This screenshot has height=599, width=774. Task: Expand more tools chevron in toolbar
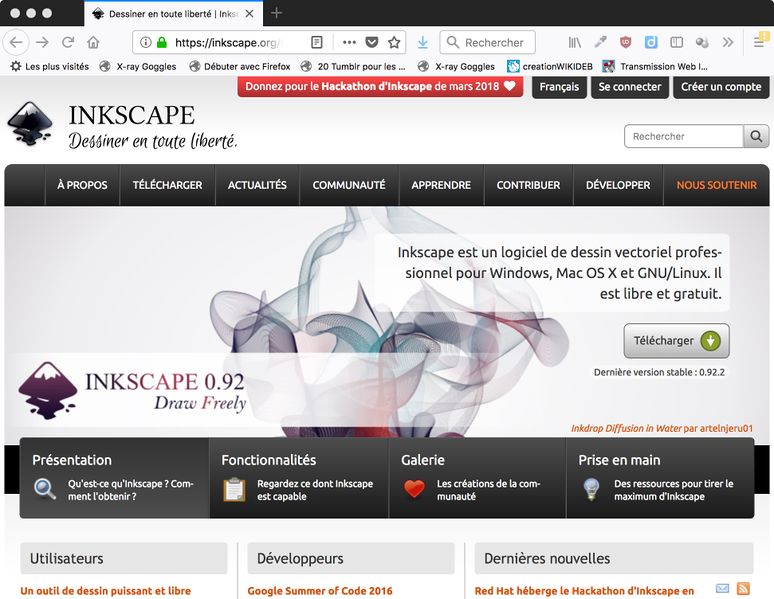click(728, 42)
